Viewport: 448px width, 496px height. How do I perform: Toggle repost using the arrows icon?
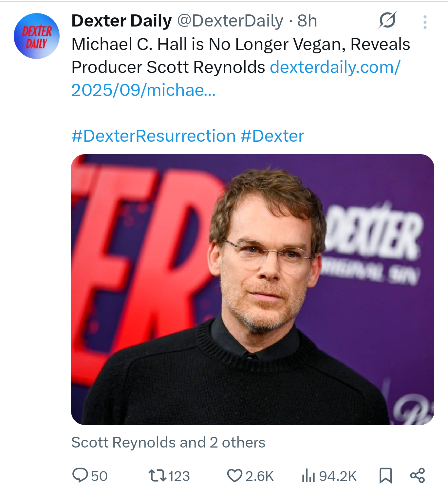point(157,476)
